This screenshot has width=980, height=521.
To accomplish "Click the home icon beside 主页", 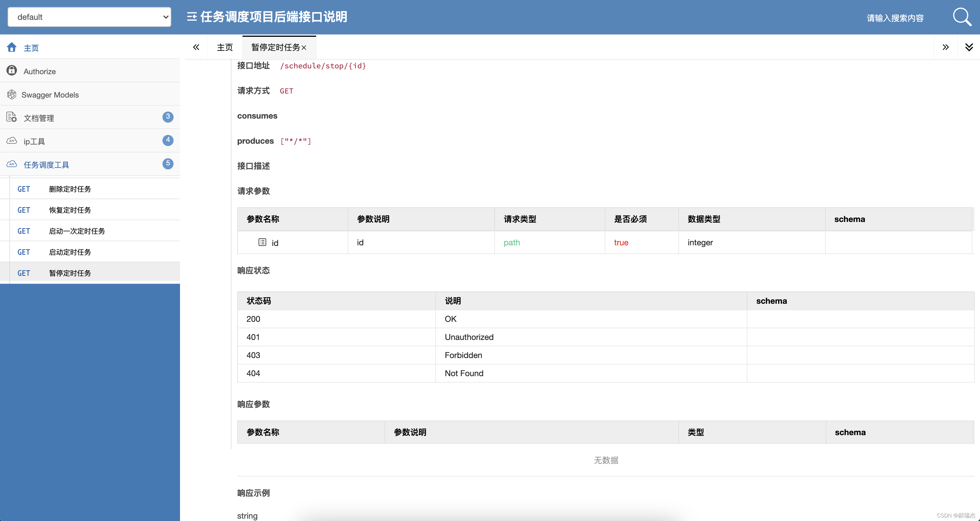I will [x=12, y=48].
